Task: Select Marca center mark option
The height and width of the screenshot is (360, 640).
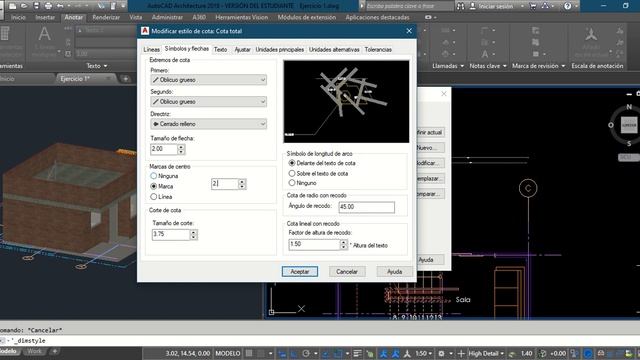Action: click(153, 186)
